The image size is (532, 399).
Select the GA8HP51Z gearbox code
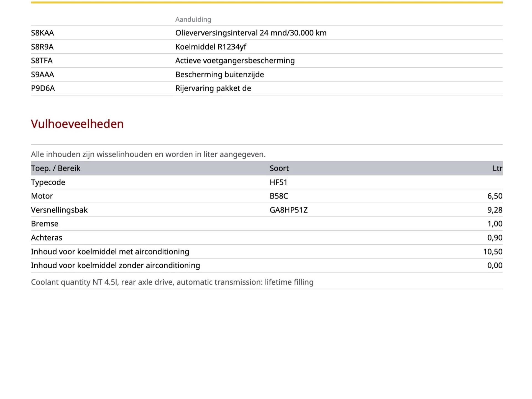[288, 210]
